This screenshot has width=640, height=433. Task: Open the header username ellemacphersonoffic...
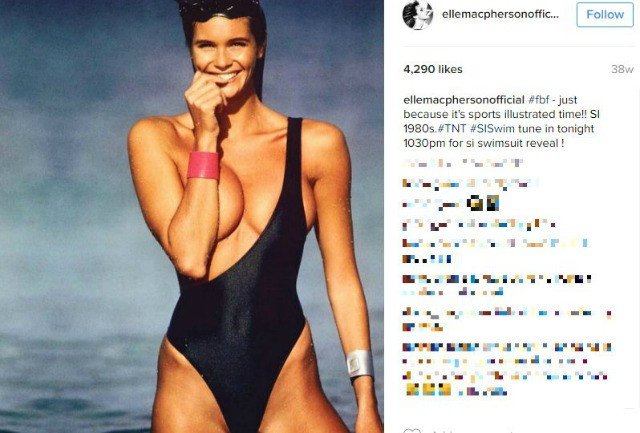pyautogui.click(x=500, y=15)
